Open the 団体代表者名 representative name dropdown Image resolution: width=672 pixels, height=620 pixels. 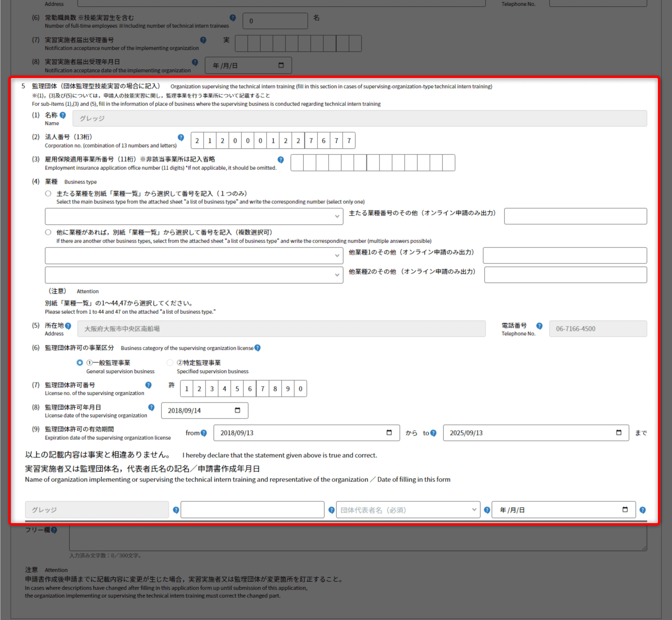coord(407,510)
